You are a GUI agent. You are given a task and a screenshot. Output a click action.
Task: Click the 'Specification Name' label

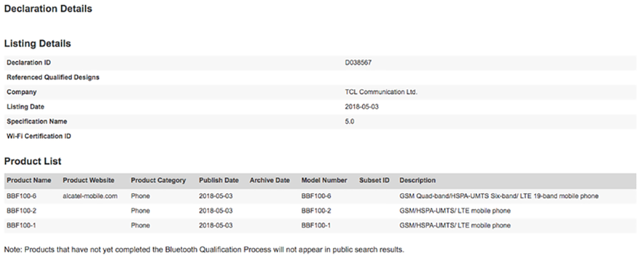pos(37,121)
